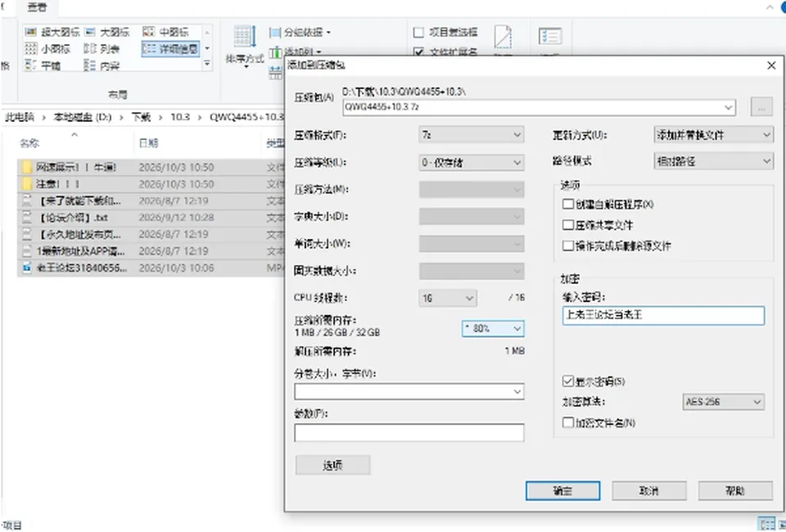
Task: Enable the 项目复选框 checkbox in Explorer
Action: coord(418,33)
